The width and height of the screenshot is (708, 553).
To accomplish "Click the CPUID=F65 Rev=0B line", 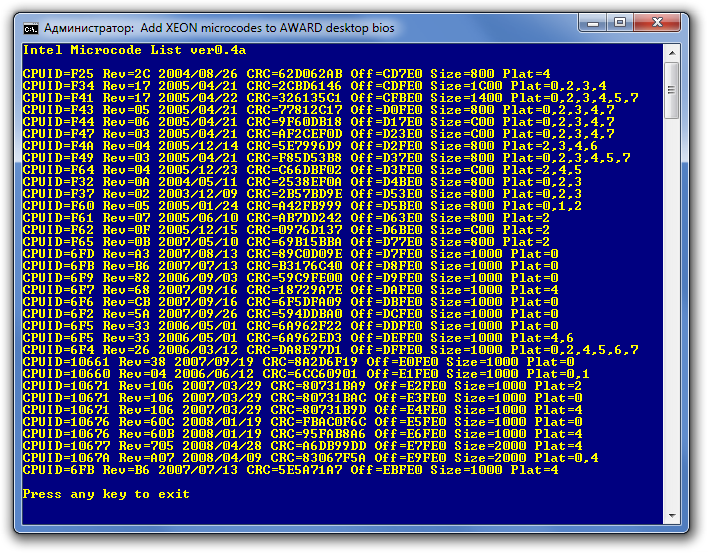I will [286, 242].
